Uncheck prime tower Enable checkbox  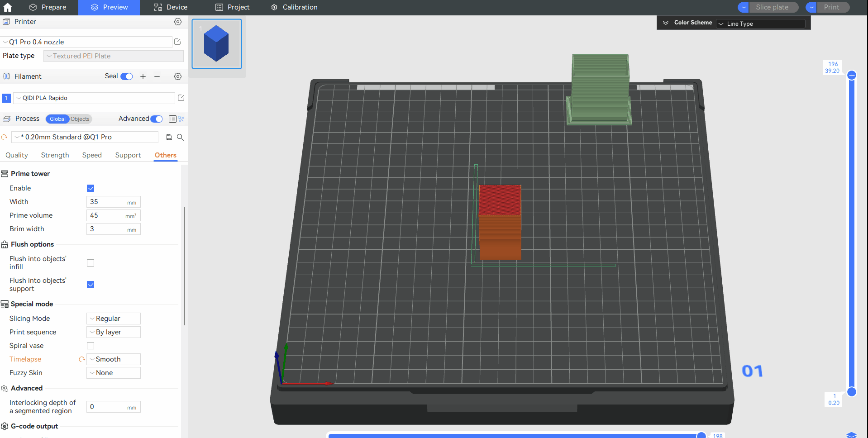pyautogui.click(x=91, y=188)
